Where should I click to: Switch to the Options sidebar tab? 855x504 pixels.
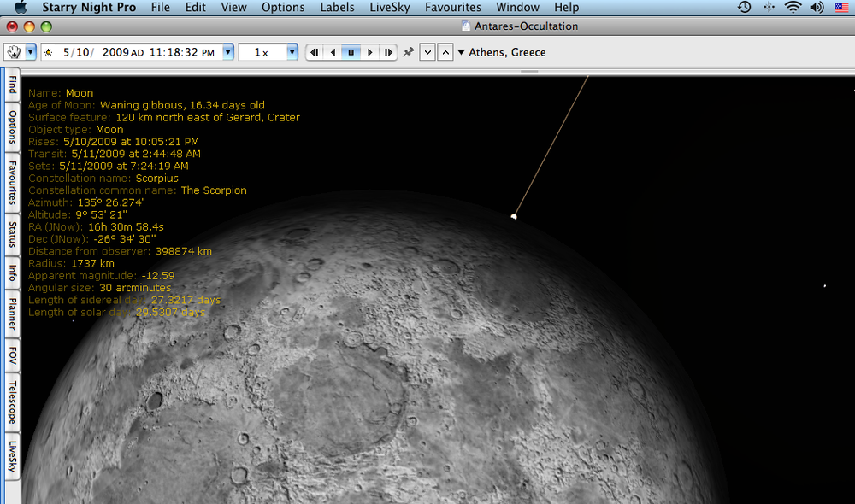click(x=11, y=128)
